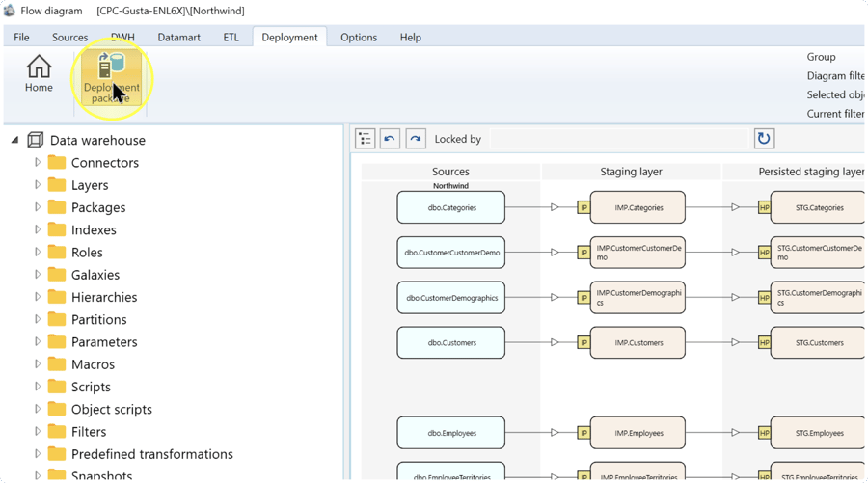The image size is (868, 483).
Task: Expand the Parameters folder
Action: click(37, 341)
